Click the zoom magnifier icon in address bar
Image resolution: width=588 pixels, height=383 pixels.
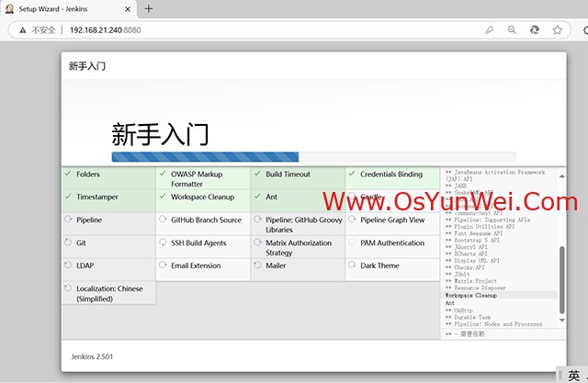pos(512,30)
